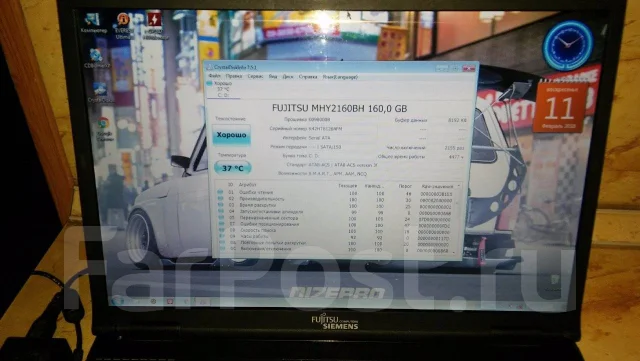Click the serial number field
640x361 pixels.
click(342, 129)
